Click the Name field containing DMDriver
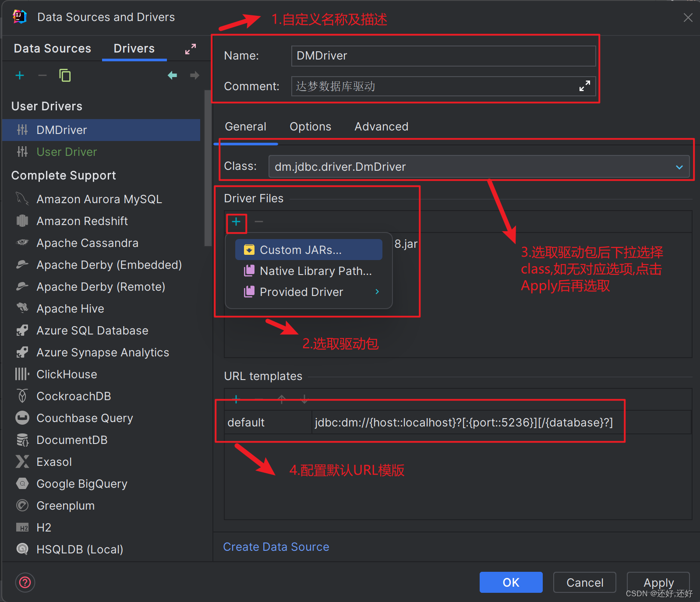This screenshot has width=700, height=602. pyautogui.click(x=443, y=56)
